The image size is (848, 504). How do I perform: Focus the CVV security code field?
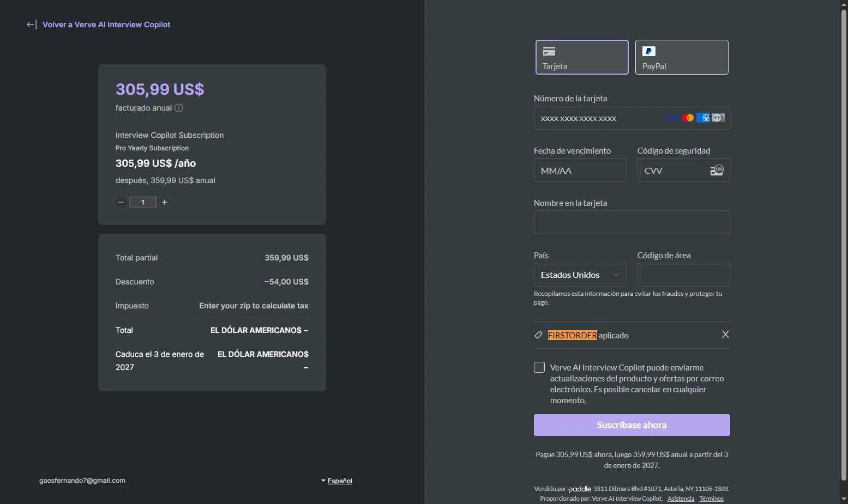pyautogui.click(x=684, y=170)
